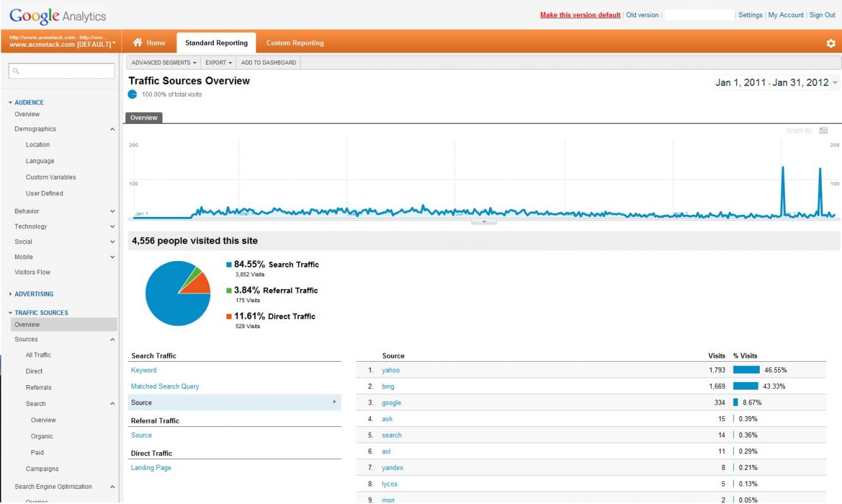Collapse the Sources subsection
This screenshot has width=842, height=504.
[113, 340]
